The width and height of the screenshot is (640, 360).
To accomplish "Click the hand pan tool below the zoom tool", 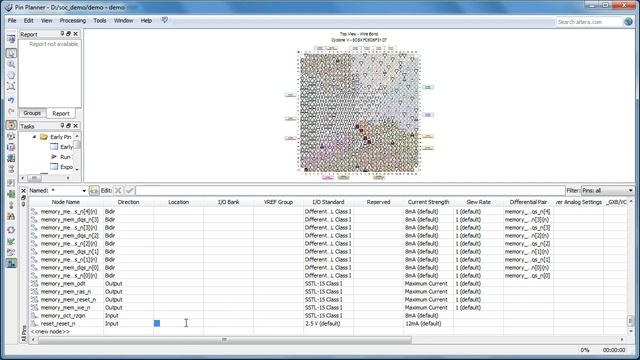I will 11,75.
